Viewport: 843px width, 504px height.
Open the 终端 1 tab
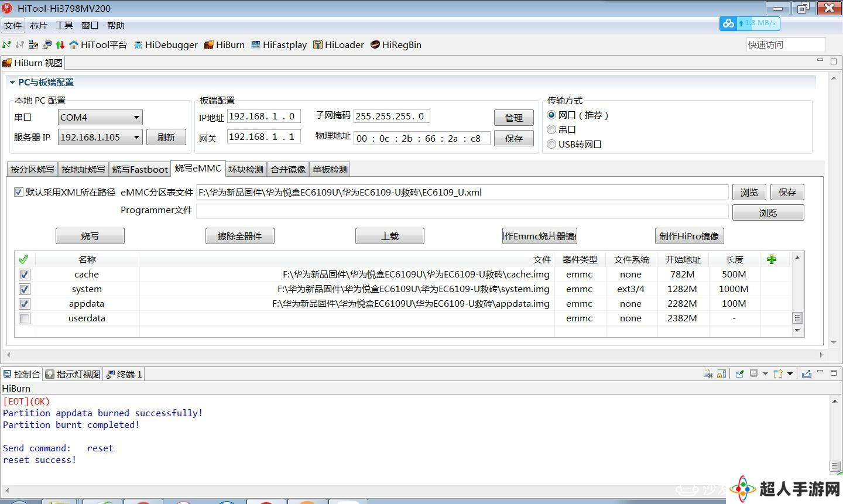pyautogui.click(x=124, y=374)
